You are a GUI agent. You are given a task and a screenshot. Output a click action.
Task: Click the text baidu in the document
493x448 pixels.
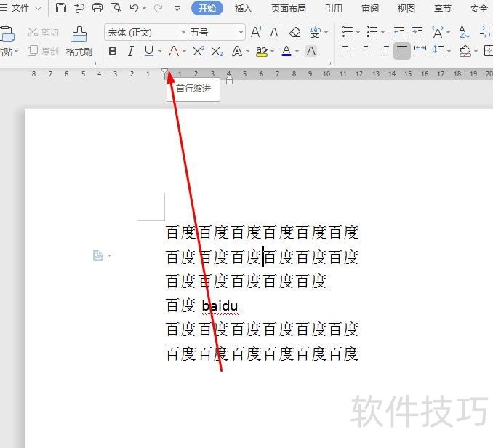220,305
